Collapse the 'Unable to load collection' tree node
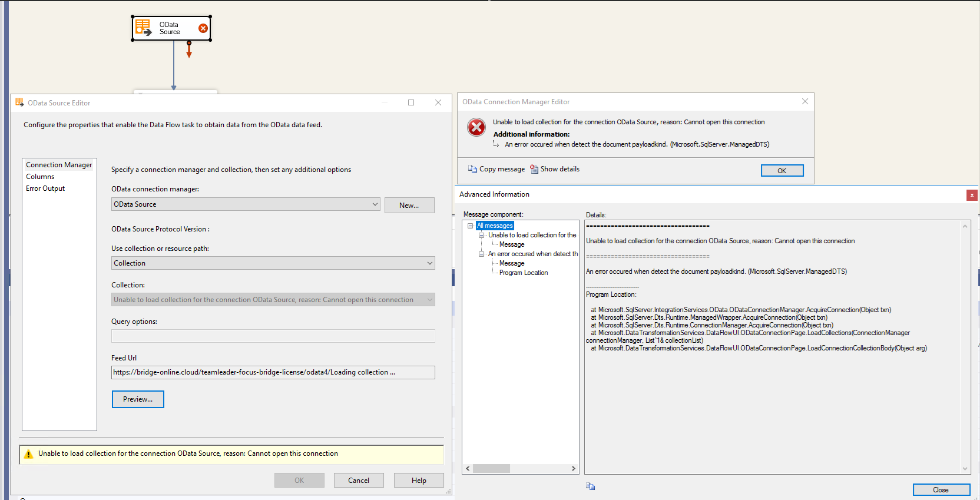Image resolution: width=980 pixels, height=500 pixels. [481, 235]
